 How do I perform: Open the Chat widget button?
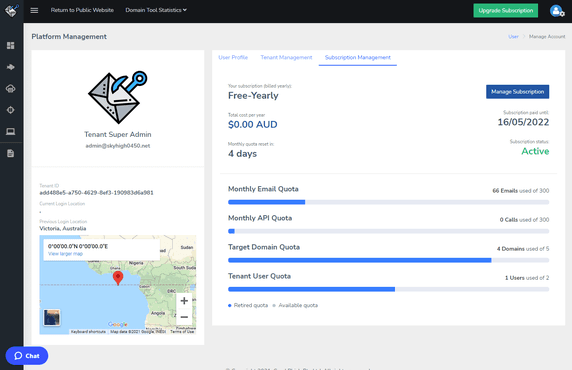pyautogui.click(x=27, y=356)
